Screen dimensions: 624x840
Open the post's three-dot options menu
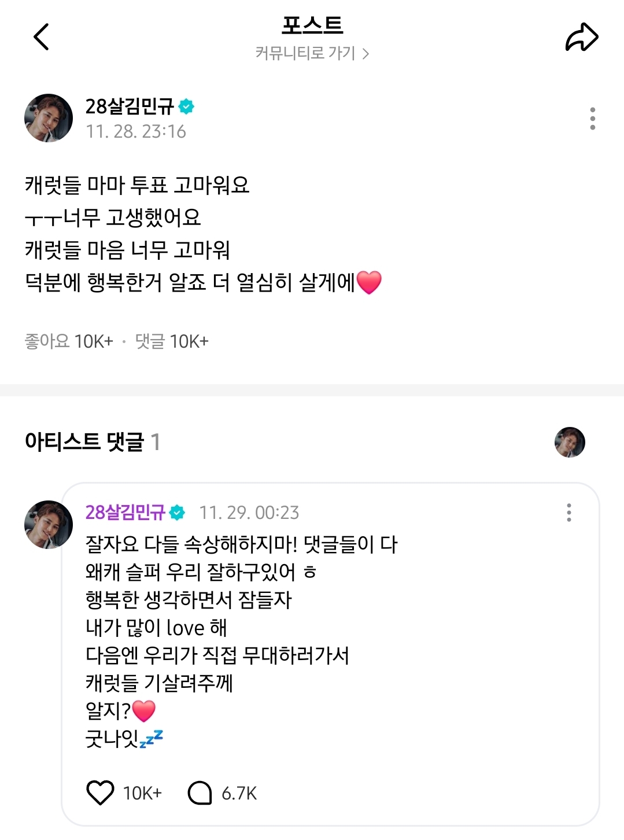(x=592, y=119)
